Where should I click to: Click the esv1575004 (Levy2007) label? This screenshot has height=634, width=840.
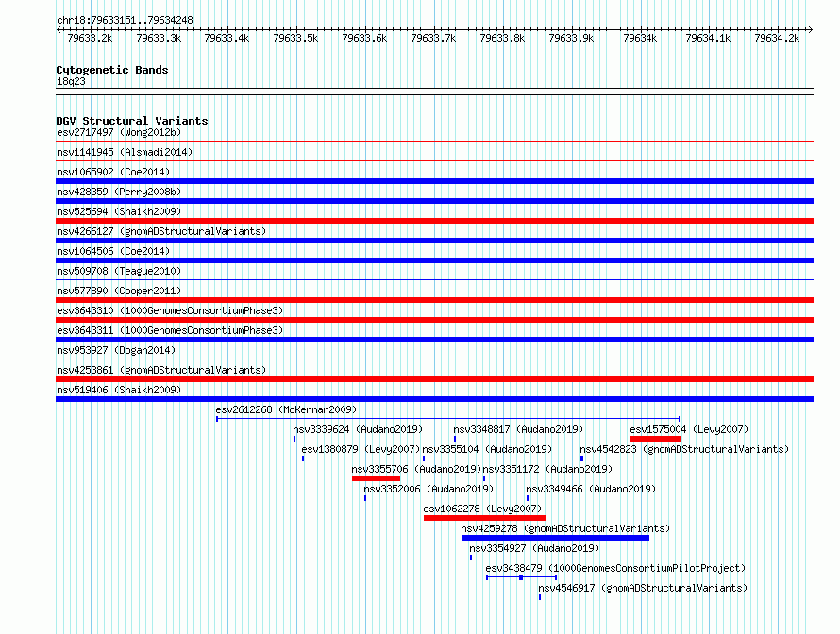click(690, 429)
